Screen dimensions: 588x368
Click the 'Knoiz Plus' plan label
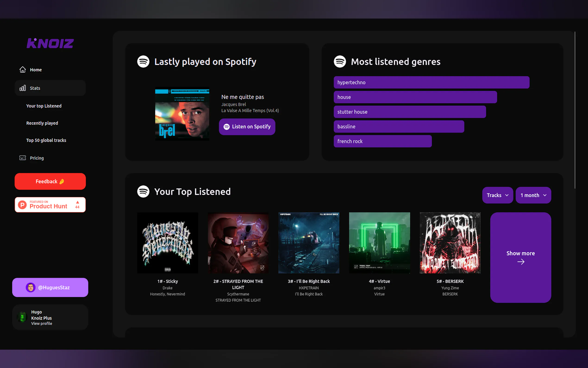tap(41, 318)
